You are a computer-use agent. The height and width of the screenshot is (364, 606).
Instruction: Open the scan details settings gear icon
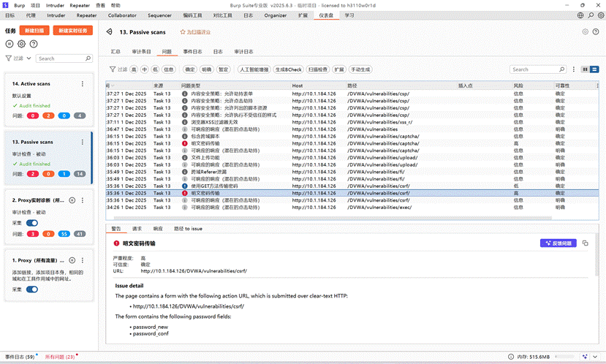(585, 31)
